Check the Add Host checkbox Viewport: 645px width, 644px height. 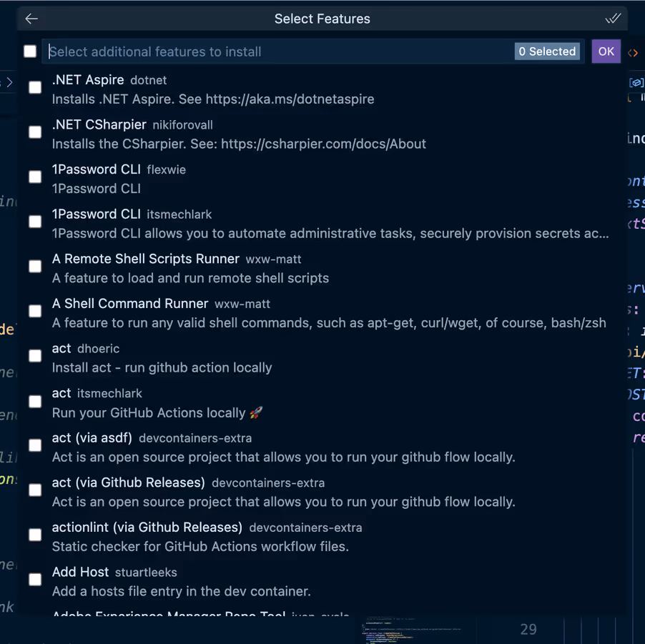(35, 580)
